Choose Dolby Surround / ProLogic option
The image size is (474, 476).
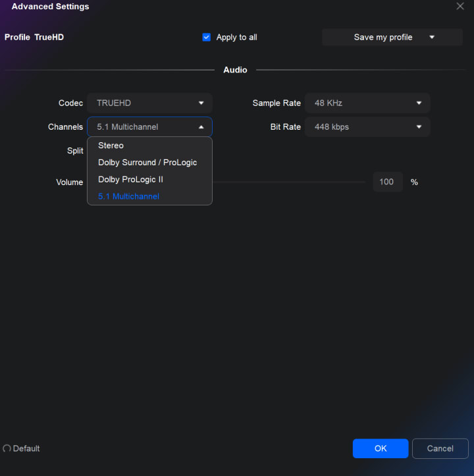point(149,163)
